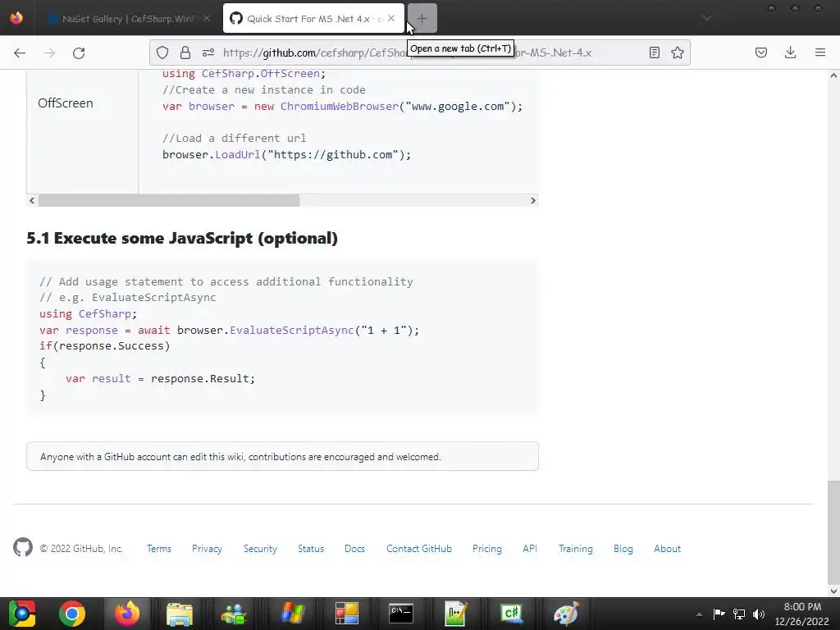Image resolution: width=840 pixels, height=630 pixels.
Task: Go forward with the forward arrow
Action: click(49, 52)
